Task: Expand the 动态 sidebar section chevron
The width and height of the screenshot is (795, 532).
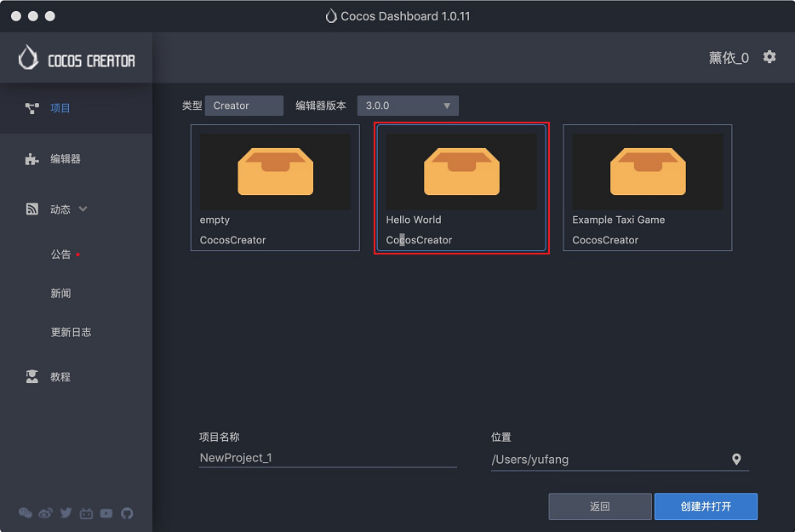Action: pyautogui.click(x=83, y=209)
